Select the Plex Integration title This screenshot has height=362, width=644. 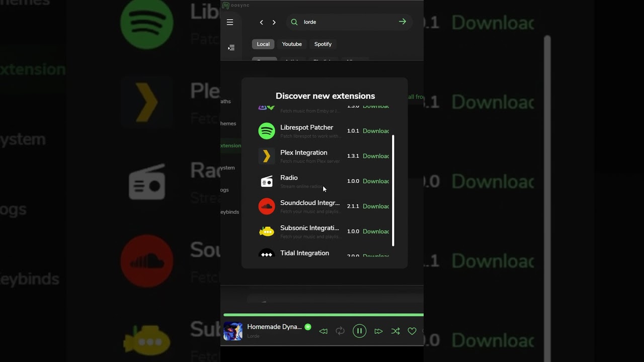(x=303, y=153)
